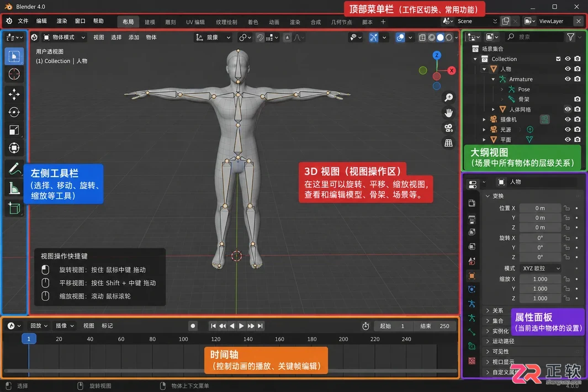Click the 结束 frame 250 field
The width and height of the screenshot is (588, 392).
[436, 326]
